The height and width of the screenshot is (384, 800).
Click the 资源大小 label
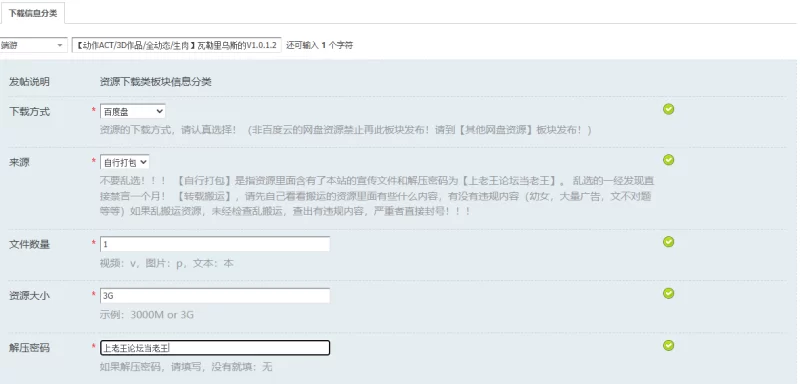coord(30,296)
